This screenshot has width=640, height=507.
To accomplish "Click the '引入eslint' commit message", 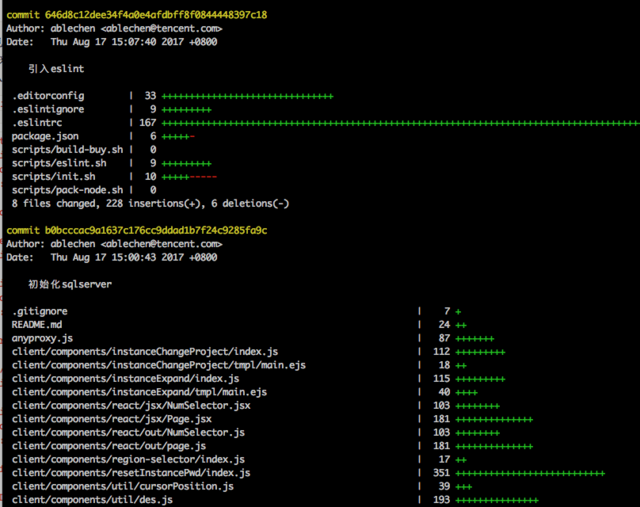I will pos(56,69).
